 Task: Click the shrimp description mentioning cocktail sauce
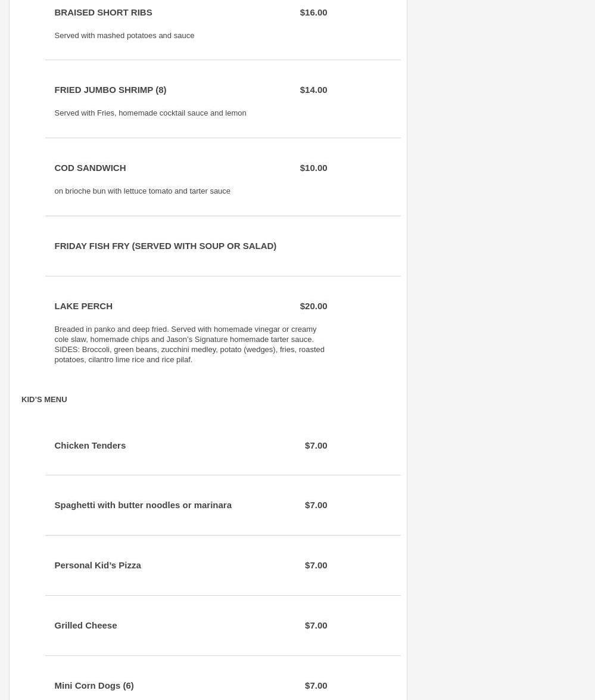tap(150, 113)
